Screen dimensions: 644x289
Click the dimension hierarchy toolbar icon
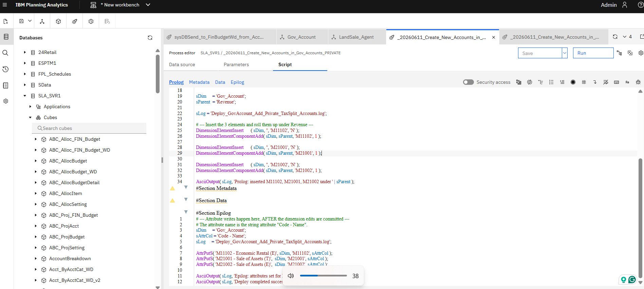coord(42,21)
